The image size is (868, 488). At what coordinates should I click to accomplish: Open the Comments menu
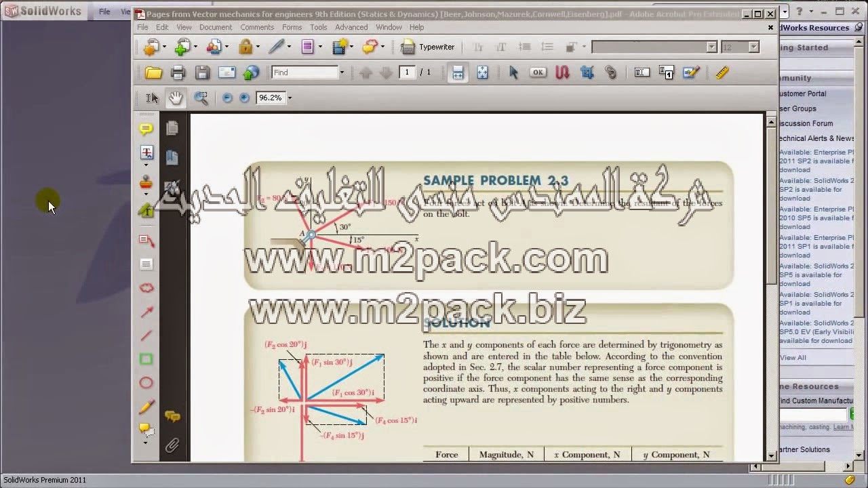[x=257, y=27]
